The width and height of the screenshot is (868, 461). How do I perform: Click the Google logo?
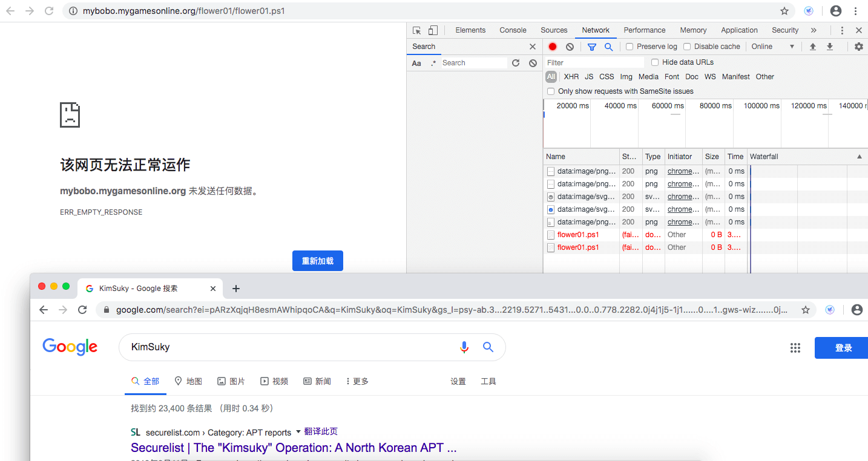tap(70, 347)
